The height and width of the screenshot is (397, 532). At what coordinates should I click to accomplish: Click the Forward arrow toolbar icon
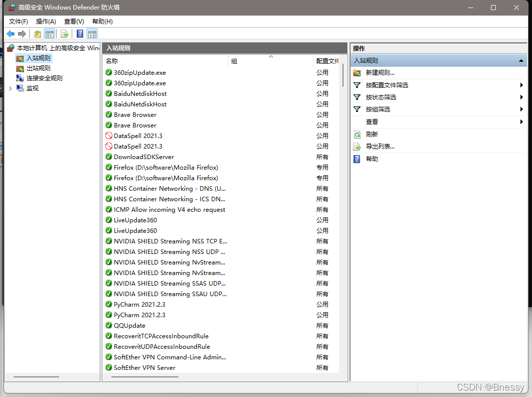click(x=22, y=34)
